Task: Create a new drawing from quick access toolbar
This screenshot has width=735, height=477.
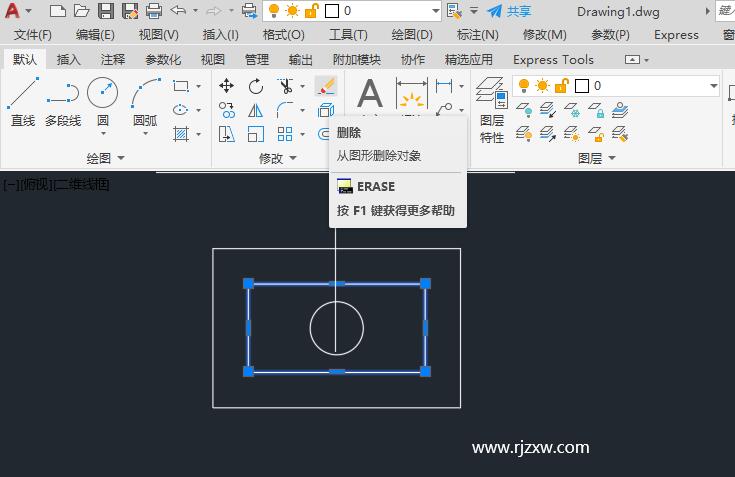Action: [57, 11]
